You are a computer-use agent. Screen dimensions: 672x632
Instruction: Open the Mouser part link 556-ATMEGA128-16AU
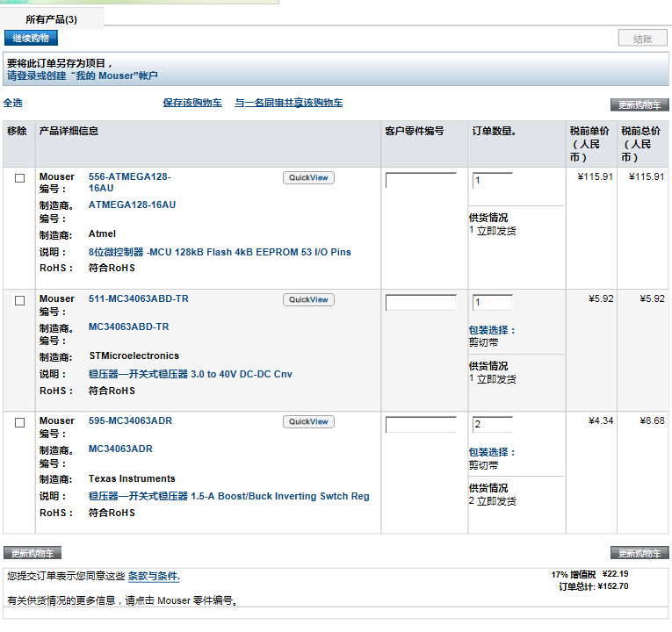(129, 183)
